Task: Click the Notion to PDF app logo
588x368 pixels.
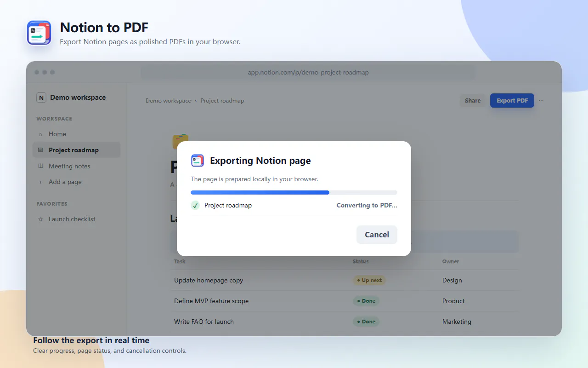Action: tap(39, 33)
